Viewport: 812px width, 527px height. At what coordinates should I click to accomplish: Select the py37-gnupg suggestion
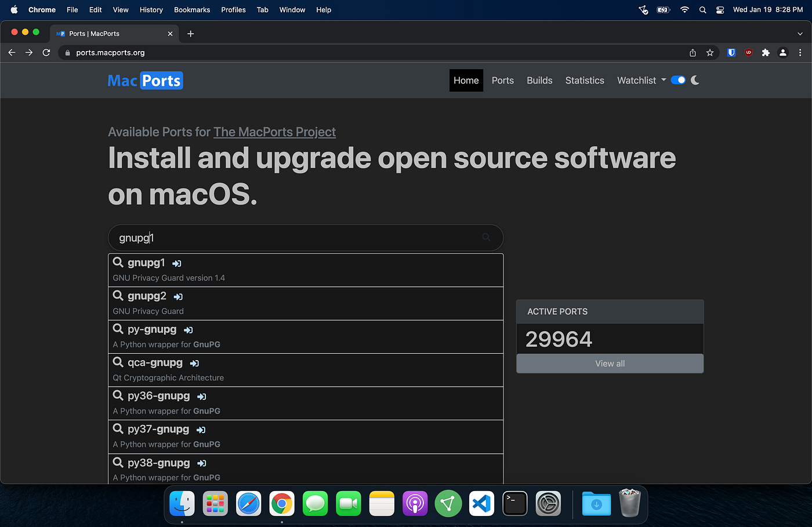coord(306,437)
